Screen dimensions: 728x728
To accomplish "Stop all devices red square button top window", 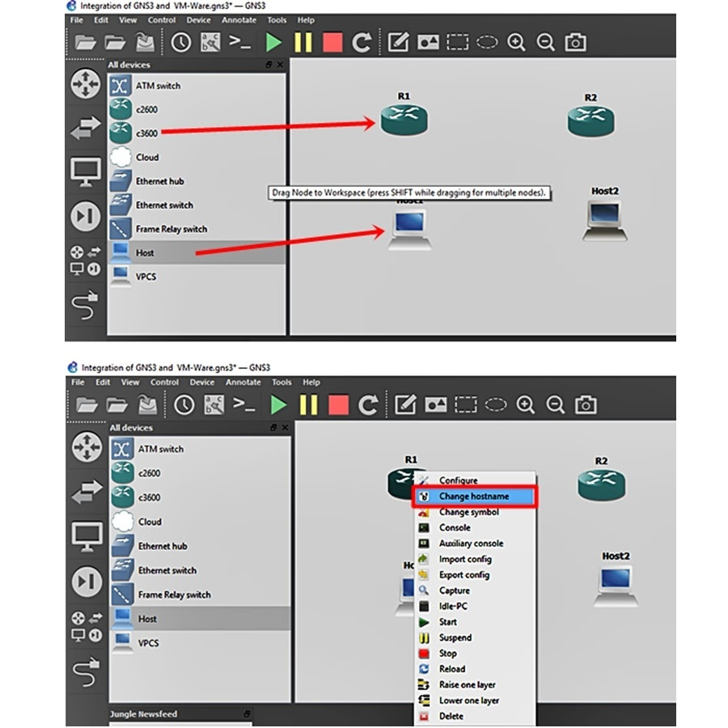I will 332,43.
